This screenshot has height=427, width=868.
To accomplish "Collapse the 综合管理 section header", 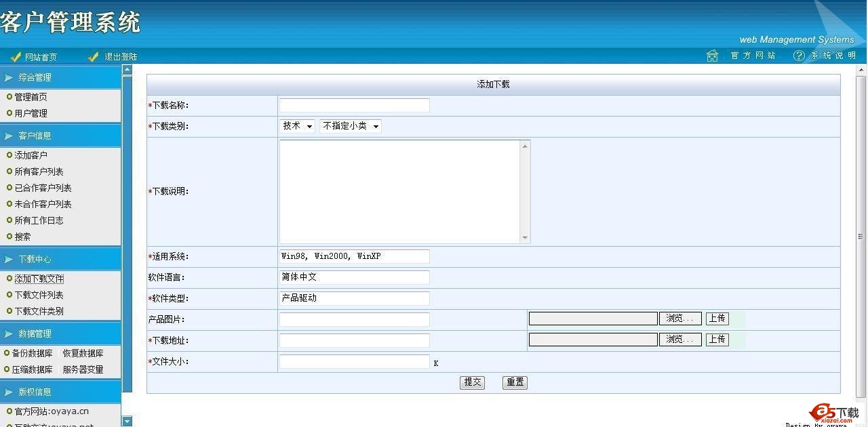I will pyautogui.click(x=60, y=77).
